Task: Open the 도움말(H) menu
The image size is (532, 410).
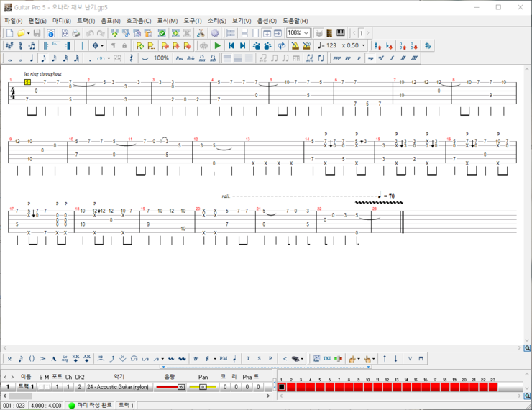Action: [x=295, y=21]
